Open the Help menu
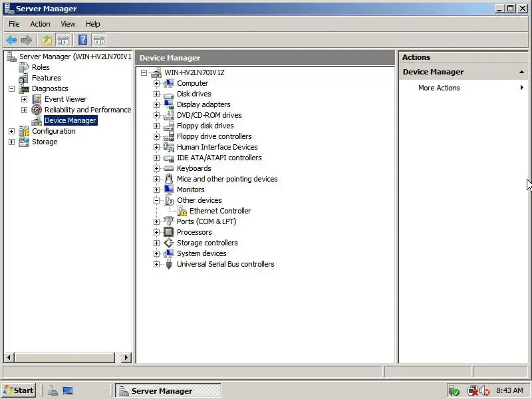This screenshot has height=399, width=532. tap(92, 24)
